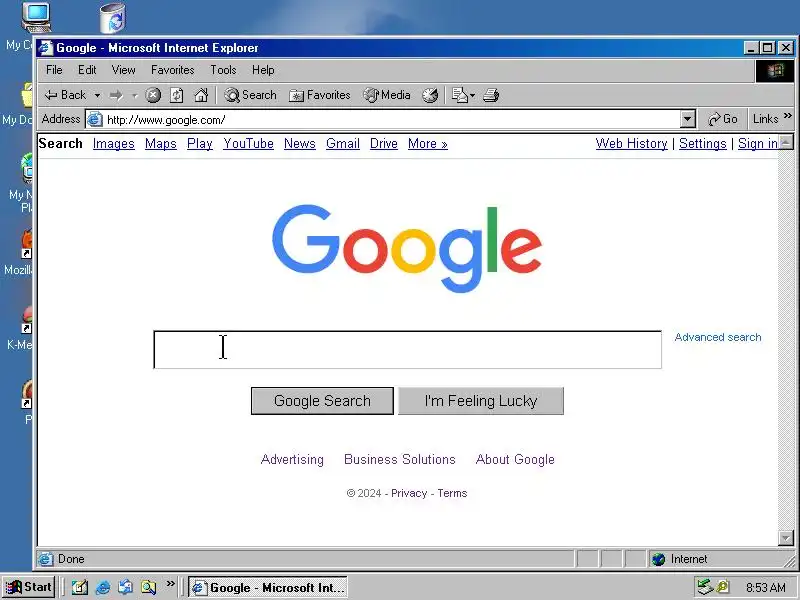Refresh the page with the Refresh icon
The image size is (800, 600).
(x=177, y=95)
